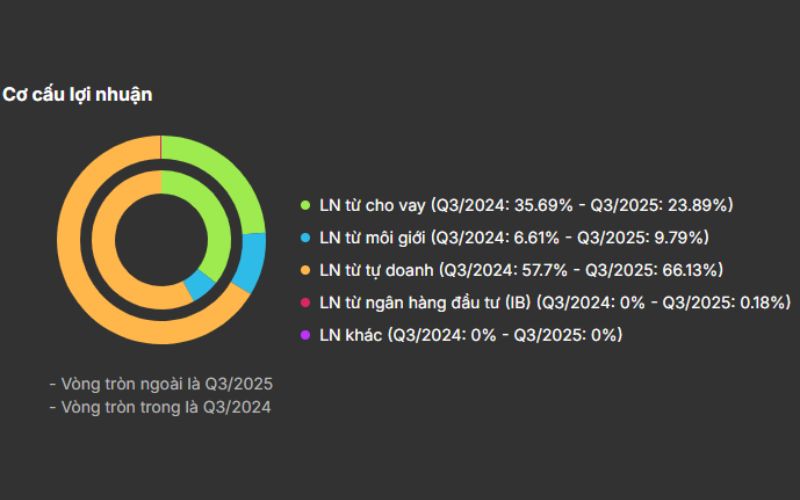Viewport: 800px width, 500px height.
Task: Click the orange legend dot for LN từ tự doanh
Action: (x=307, y=270)
